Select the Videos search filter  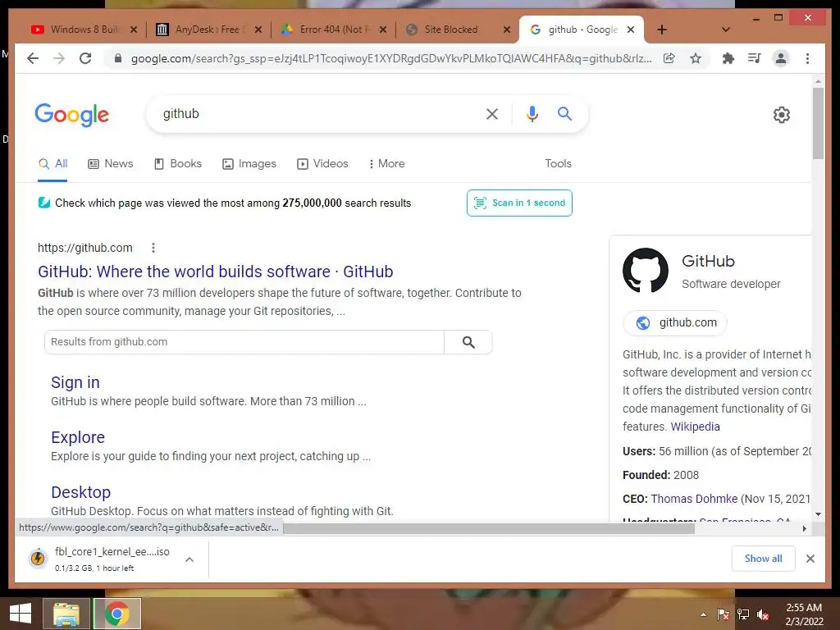point(322,164)
